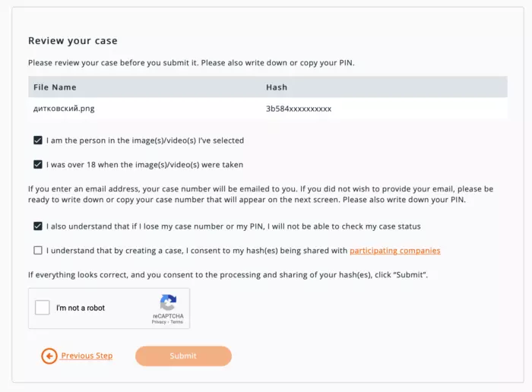This screenshot has width=532, height=392.
Task: Click the "Review your case" heading
Action: pos(73,40)
